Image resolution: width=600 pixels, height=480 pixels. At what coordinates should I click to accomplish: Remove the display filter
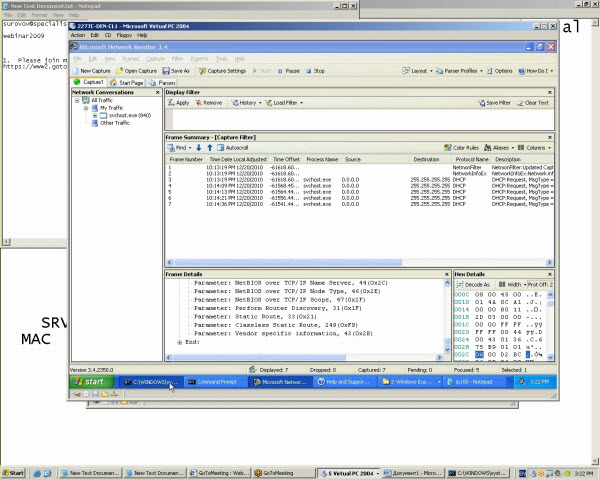pos(210,103)
